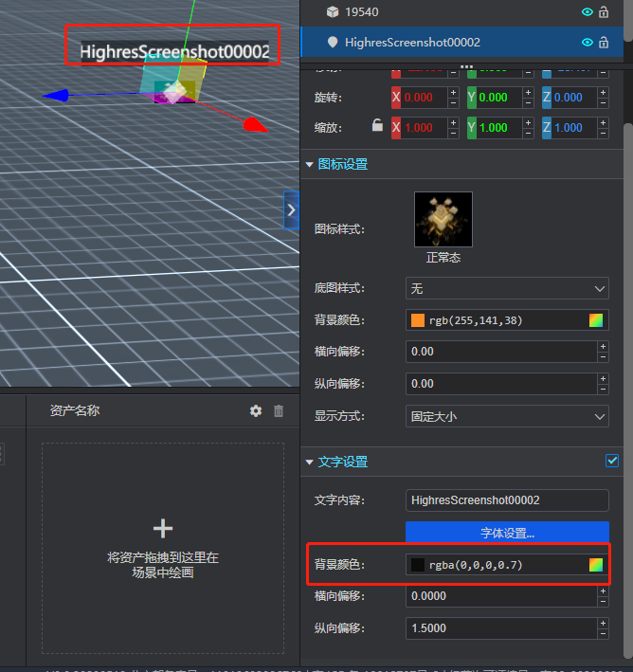This screenshot has height=672, width=633.
Task: Edit the rotation X value field
Action: 425,98
